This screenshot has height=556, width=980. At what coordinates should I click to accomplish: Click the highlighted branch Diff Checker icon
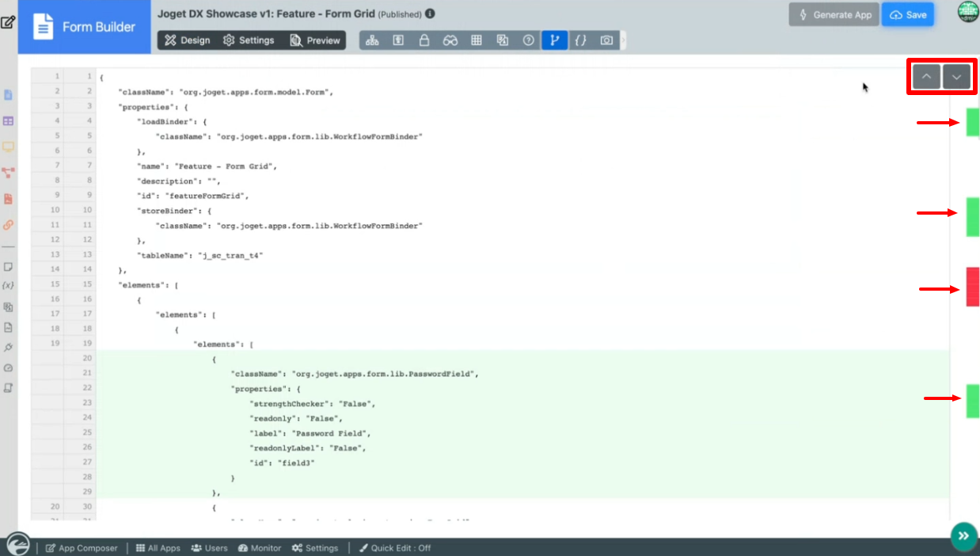554,40
